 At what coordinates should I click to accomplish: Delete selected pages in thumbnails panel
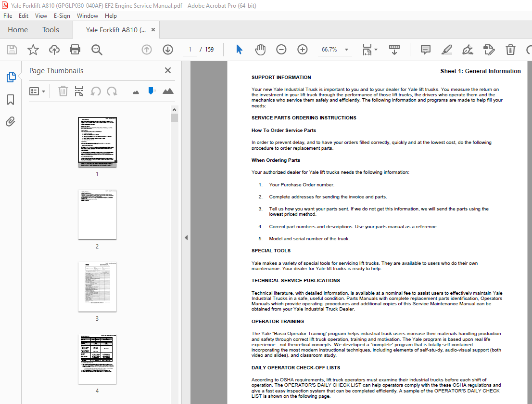pos(63,91)
